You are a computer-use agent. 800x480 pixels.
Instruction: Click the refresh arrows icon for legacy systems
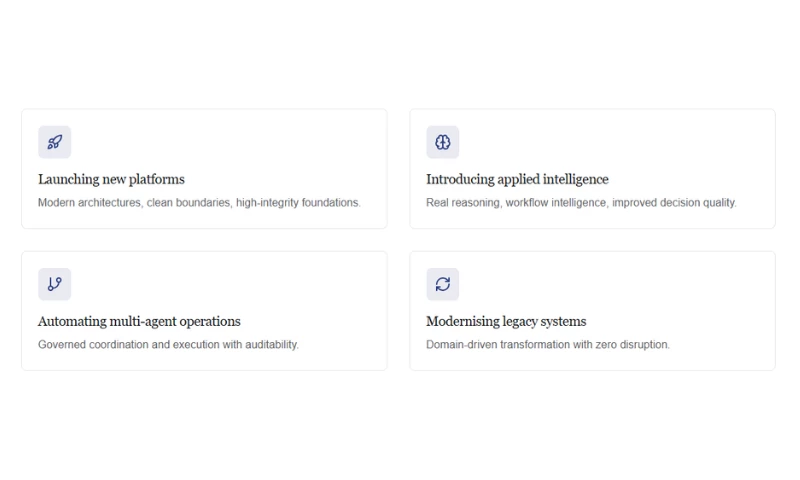coord(442,284)
